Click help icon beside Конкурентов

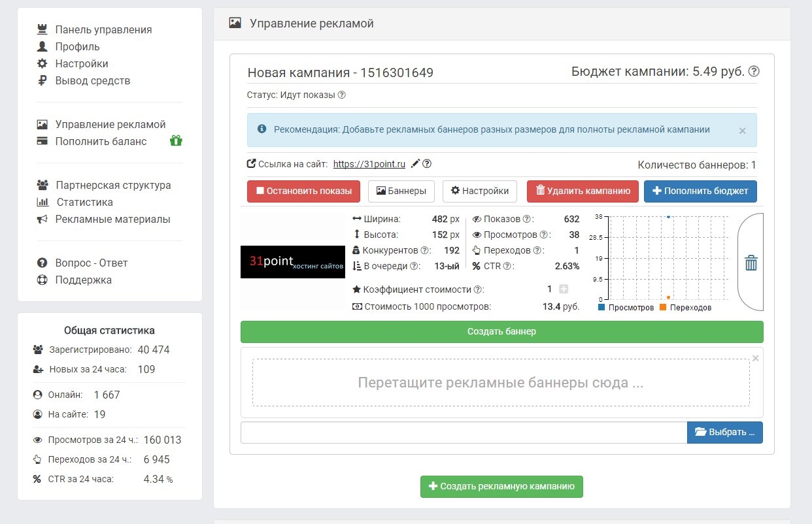click(425, 250)
